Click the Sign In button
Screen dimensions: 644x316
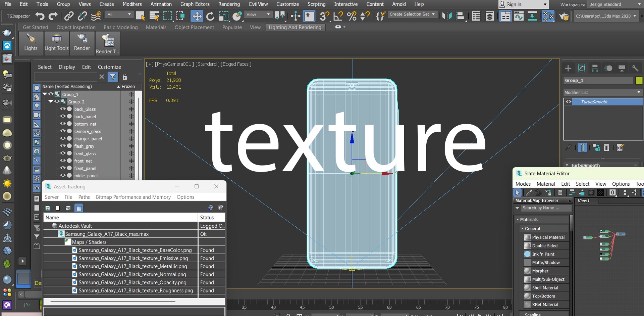523,4
